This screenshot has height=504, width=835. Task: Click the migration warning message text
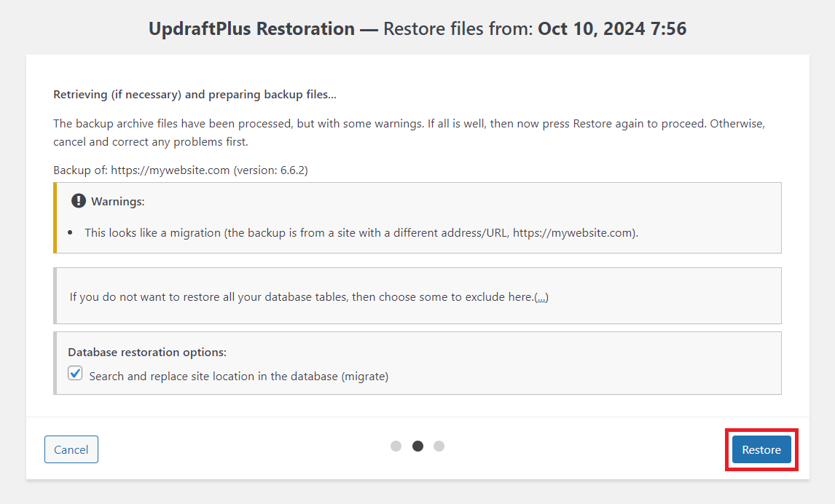click(361, 233)
